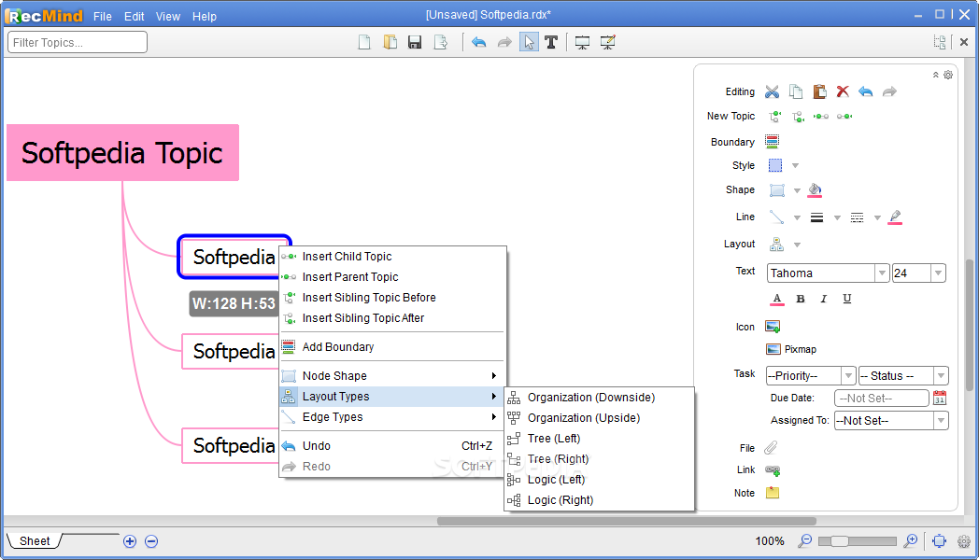The image size is (979, 560).
Task: Toggle underline text formatting
Action: point(846,299)
